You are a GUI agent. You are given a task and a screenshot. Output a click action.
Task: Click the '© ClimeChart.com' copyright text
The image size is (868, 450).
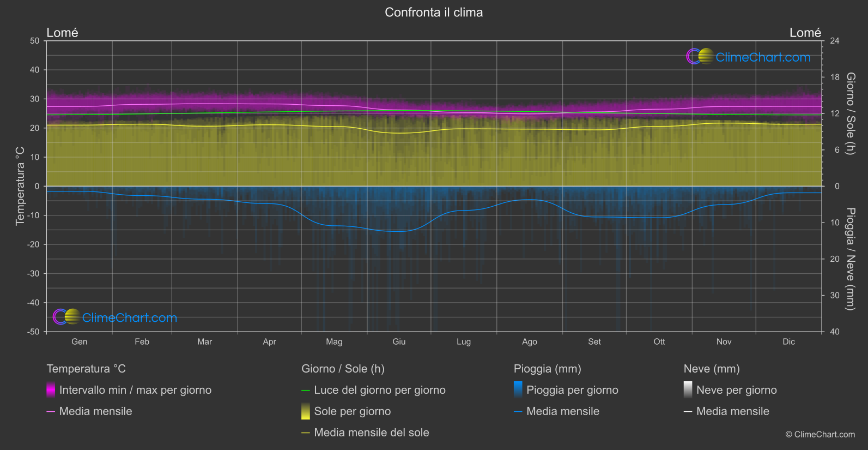point(820,434)
